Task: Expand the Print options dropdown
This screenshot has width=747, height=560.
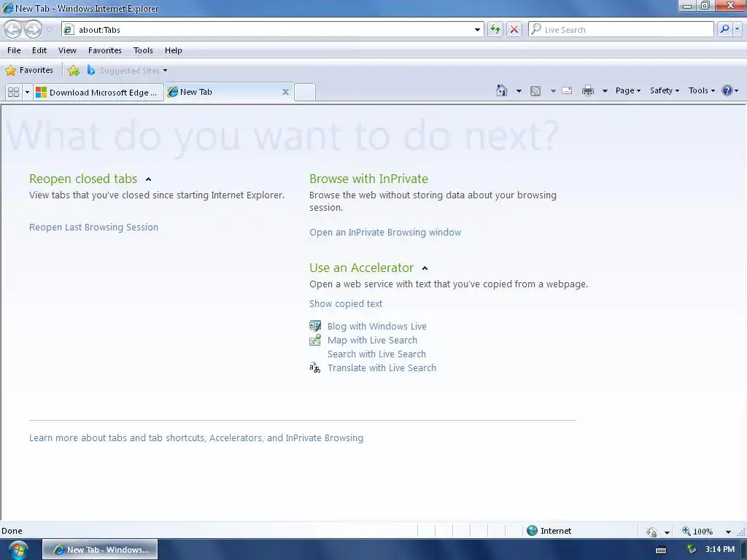Action: [x=605, y=91]
